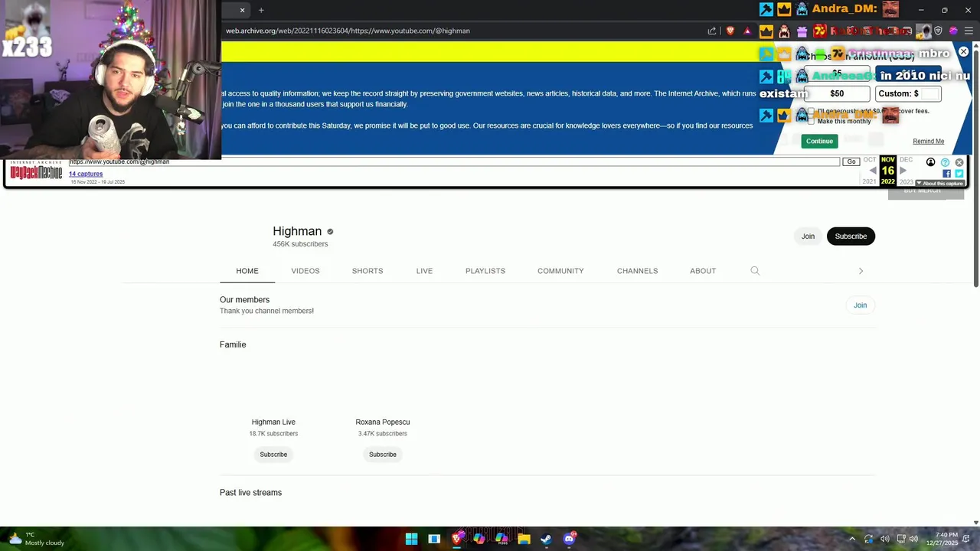The height and width of the screenshot is (551, 980).
Task: Close the Wayback toolbar
Action: 959,162
